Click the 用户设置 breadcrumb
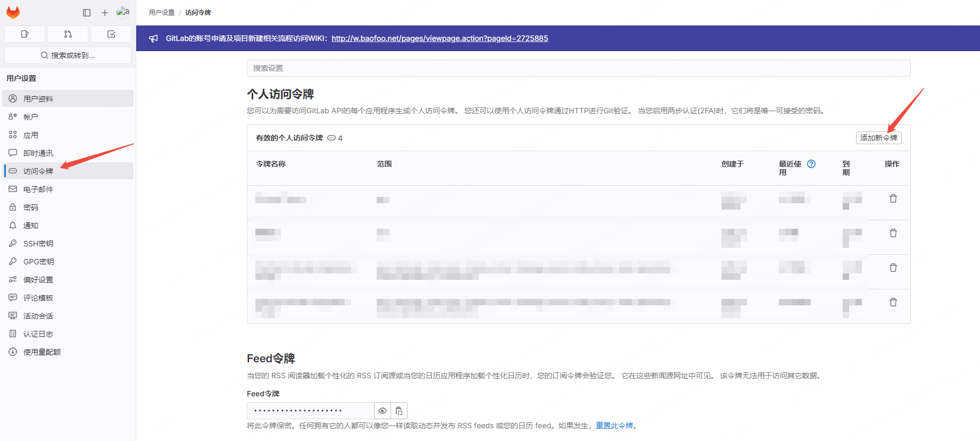980x441 pixels. click(x=162, y=12)
